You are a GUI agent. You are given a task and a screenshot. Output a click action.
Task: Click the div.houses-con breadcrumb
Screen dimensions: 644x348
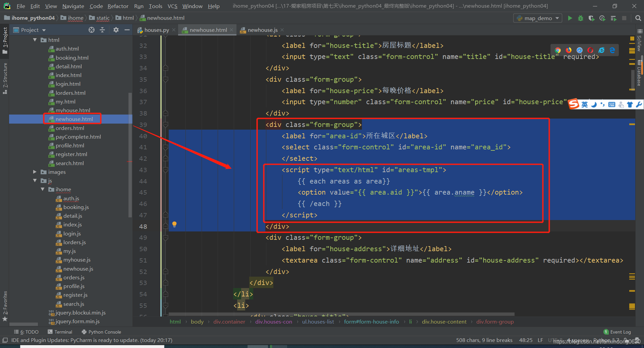[273, 322]
